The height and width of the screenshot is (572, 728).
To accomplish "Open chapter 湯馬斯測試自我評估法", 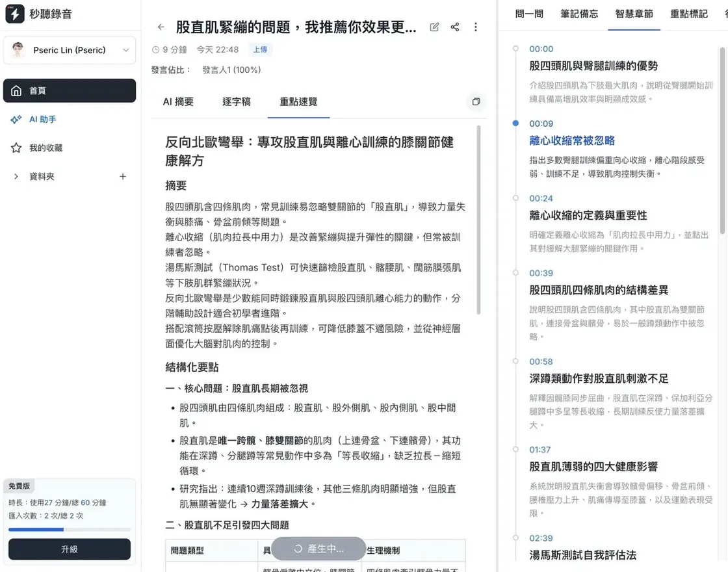I will pos(582,555).
